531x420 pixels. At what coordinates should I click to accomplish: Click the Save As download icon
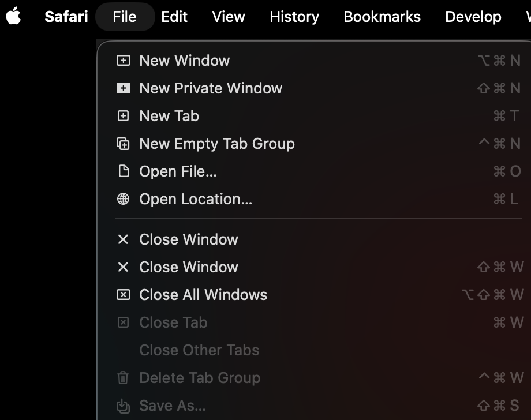pos(123,406)
